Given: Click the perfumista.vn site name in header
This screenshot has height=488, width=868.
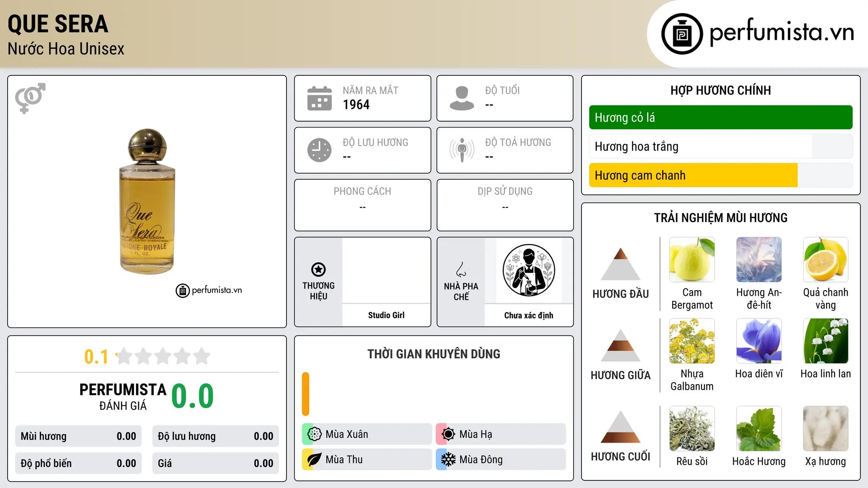Looking at the screenshot, I should tap(782, 32).
